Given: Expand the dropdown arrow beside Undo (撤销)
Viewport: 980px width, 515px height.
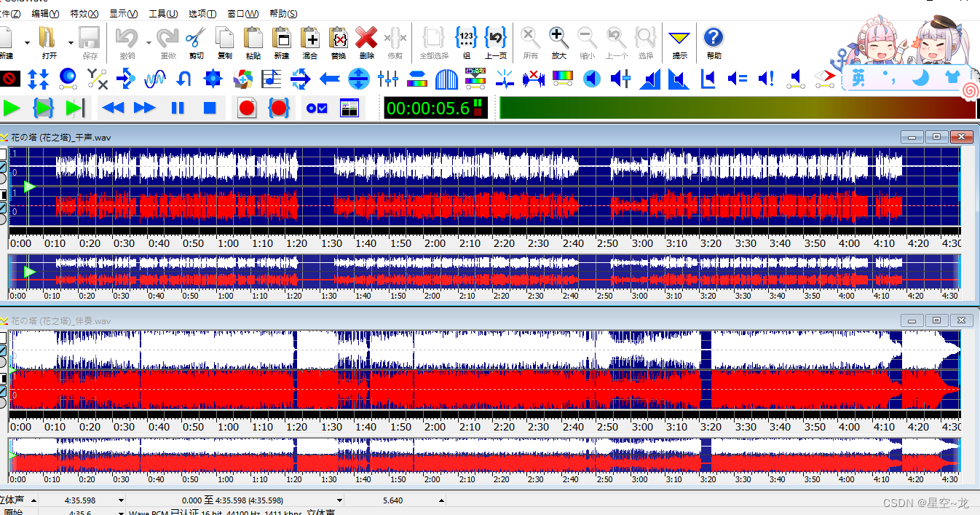Looking at the screenshot, I should click(149, 43).
